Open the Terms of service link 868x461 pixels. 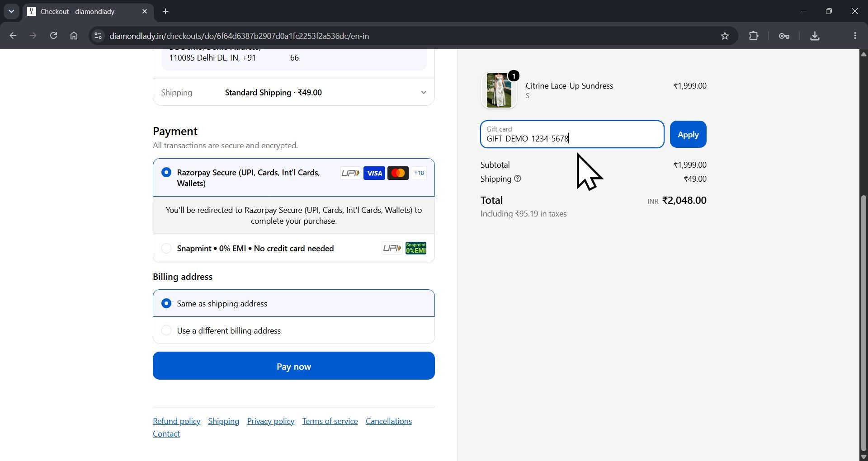(x=330, y=421)
